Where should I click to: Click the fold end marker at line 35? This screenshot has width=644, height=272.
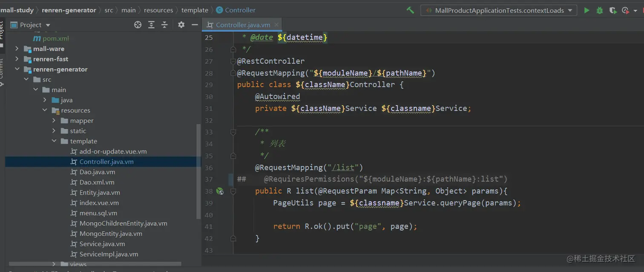(x=233, y=156)
